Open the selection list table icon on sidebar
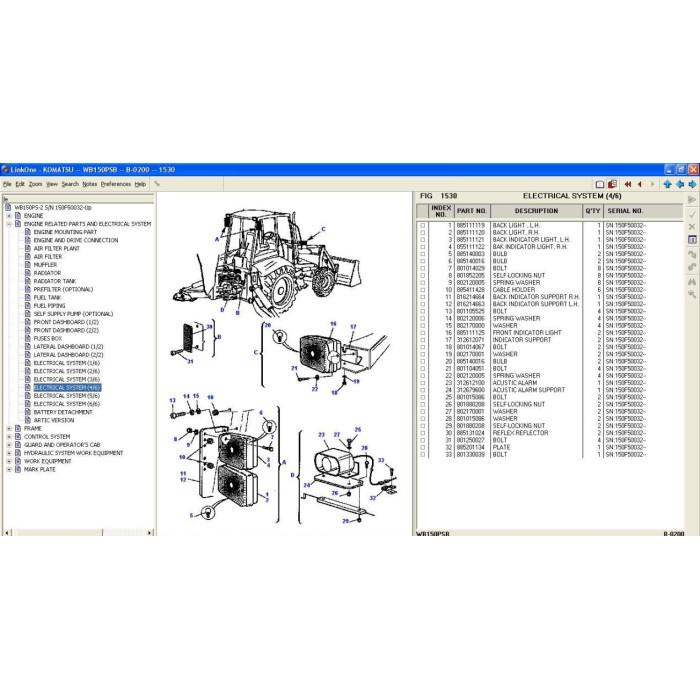The image size is (700, 700). point(692,240)
